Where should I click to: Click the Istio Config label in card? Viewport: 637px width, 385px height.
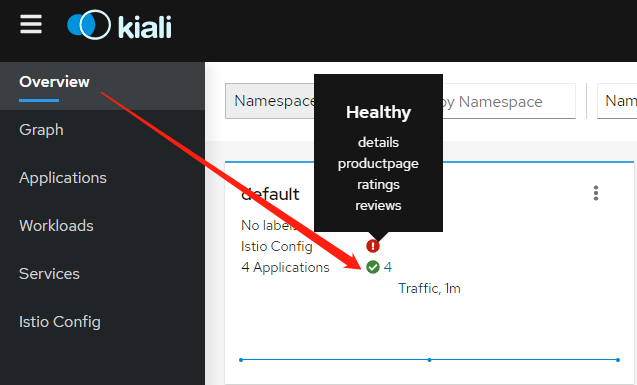(x=277, y=247)
